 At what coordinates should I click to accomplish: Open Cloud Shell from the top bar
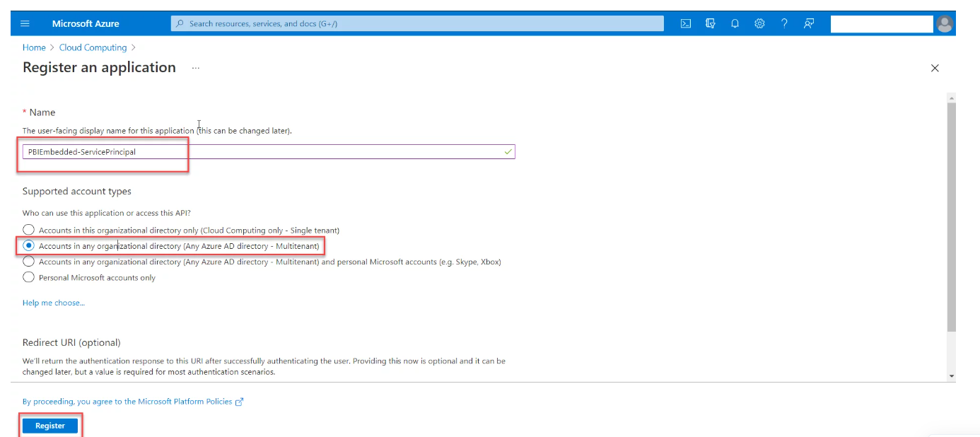point(685,23)
